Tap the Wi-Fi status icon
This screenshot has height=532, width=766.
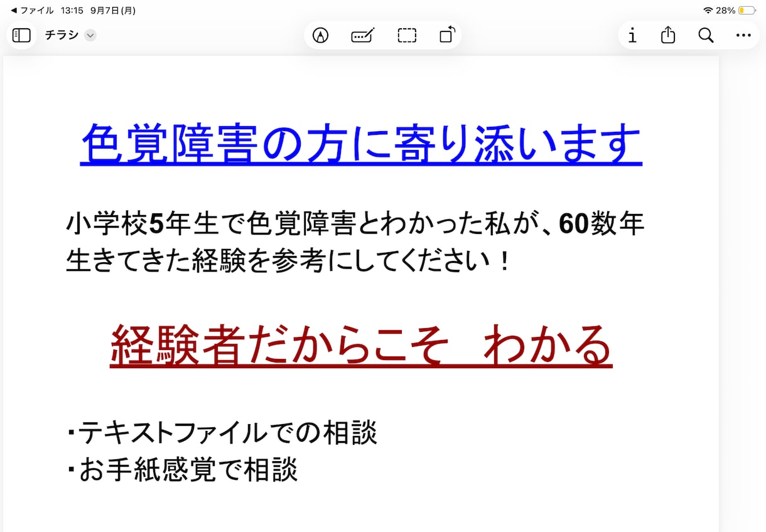click(708, 11)
